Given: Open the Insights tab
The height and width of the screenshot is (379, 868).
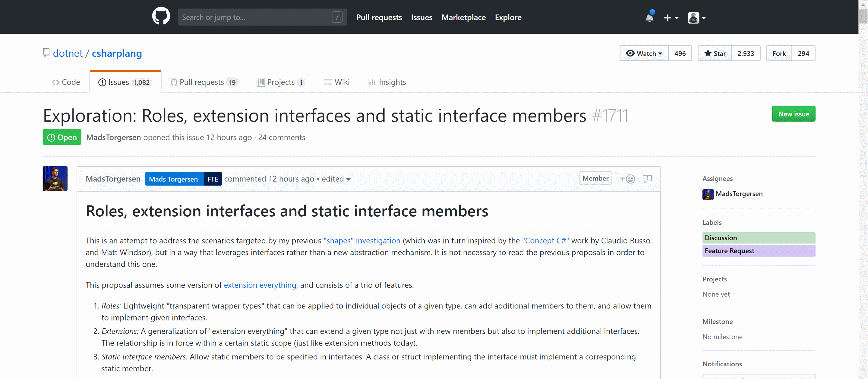Looking at the screenshot, I should pos(387,82).
